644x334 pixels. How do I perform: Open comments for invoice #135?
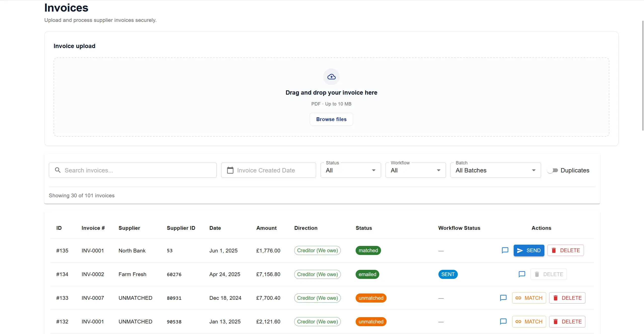(505, 250)
